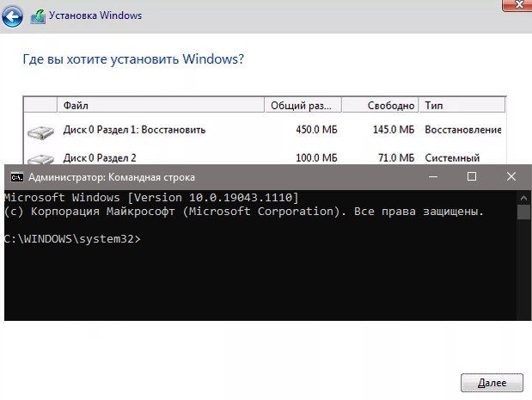Click drive icon for Disk 0 Partition 1
This screenshot has height=400, width=532.
pyautogui.click(x=40, y=132)
